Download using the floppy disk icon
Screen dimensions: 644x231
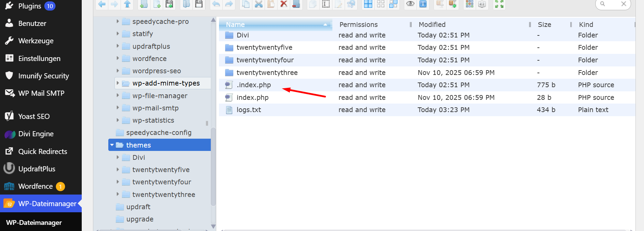point(199,4)
